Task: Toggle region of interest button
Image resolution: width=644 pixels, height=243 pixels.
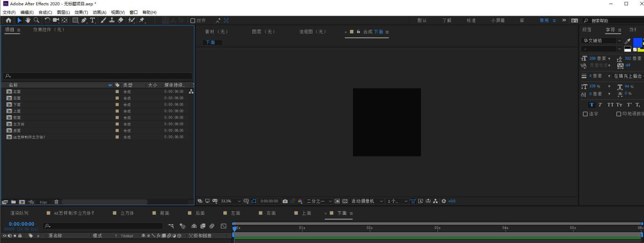Action: pyautogui.click(x=337, y=201)
